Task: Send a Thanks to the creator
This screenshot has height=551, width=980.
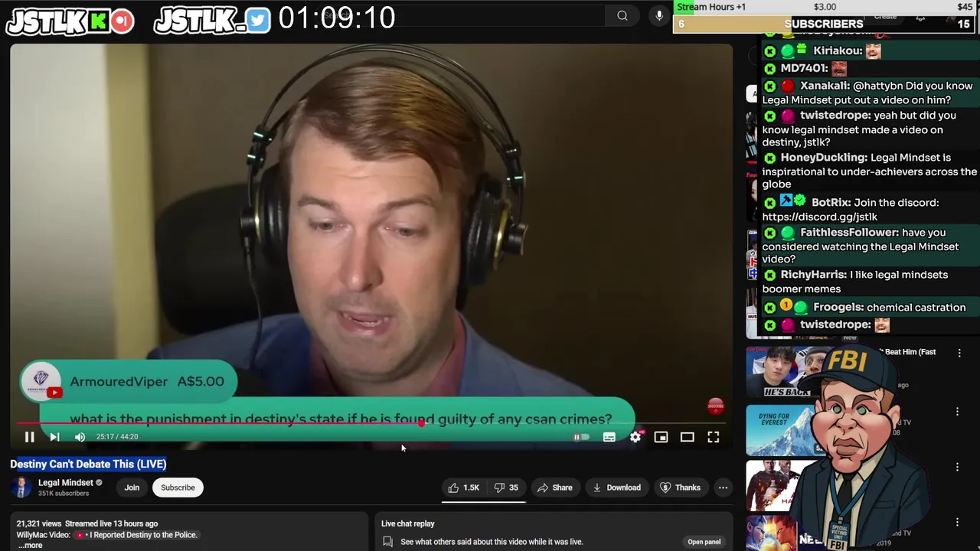Action: click(x=680, y=487)
